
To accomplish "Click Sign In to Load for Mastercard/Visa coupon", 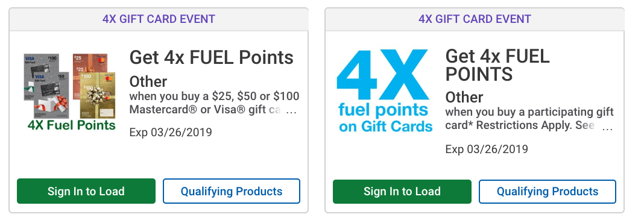I will pyautogui.click(x=86, y=191).
